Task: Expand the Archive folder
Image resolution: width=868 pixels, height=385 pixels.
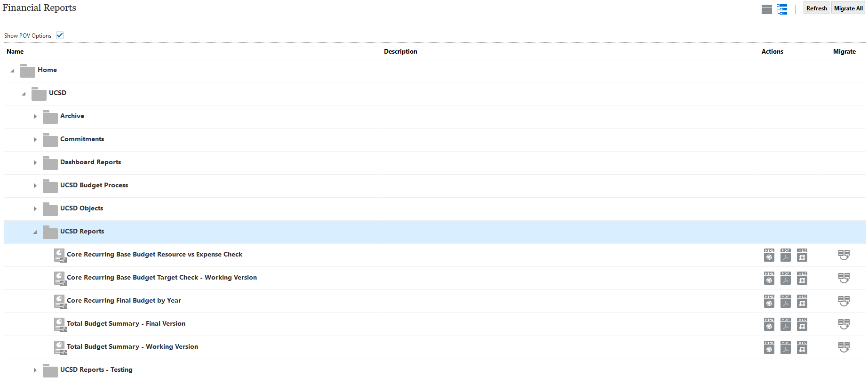Action: (x=35, y=116)
